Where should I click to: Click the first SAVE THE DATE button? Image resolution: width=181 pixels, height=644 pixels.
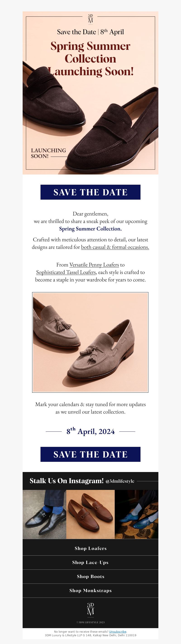click(90, 192)
